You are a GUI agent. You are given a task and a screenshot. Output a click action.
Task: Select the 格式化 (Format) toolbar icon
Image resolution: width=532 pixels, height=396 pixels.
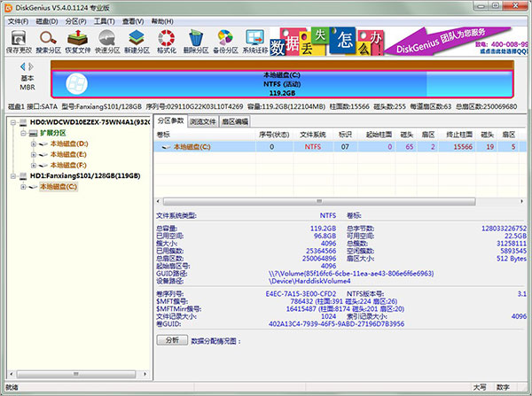pos(166,41)
